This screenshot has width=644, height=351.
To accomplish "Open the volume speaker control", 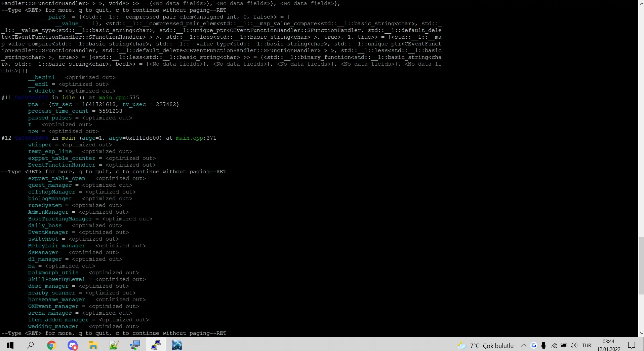I will [x=574, y=345].
